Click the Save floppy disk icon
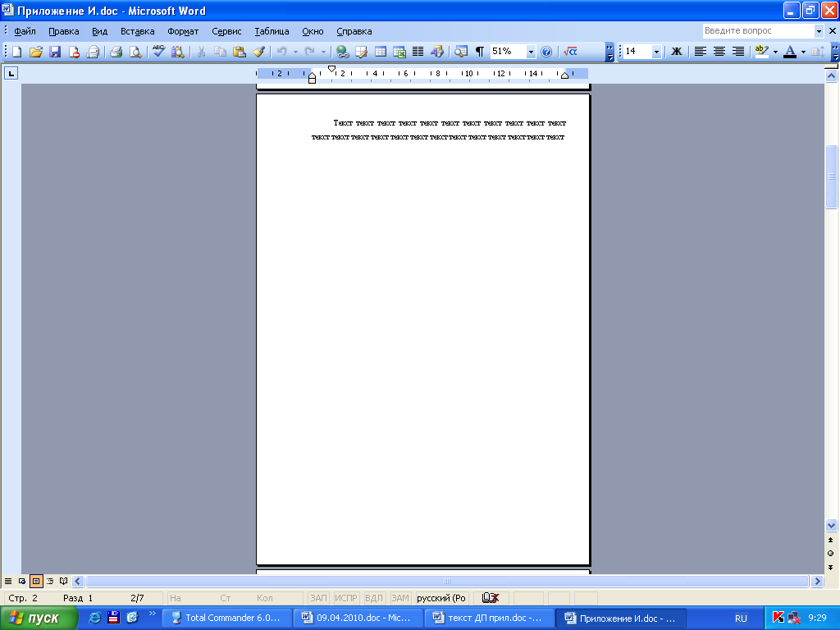840x630 pixels. [x=55, y=52]
